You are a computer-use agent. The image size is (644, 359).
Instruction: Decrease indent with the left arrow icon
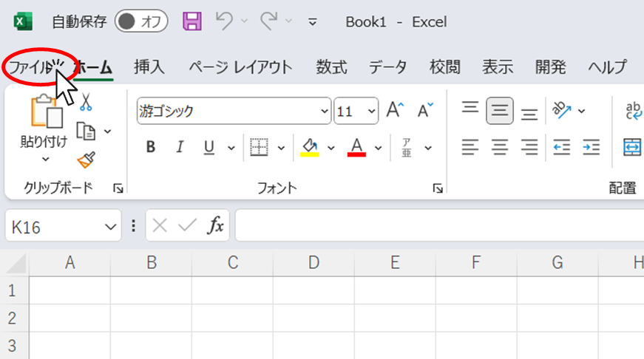click(561, 147)
